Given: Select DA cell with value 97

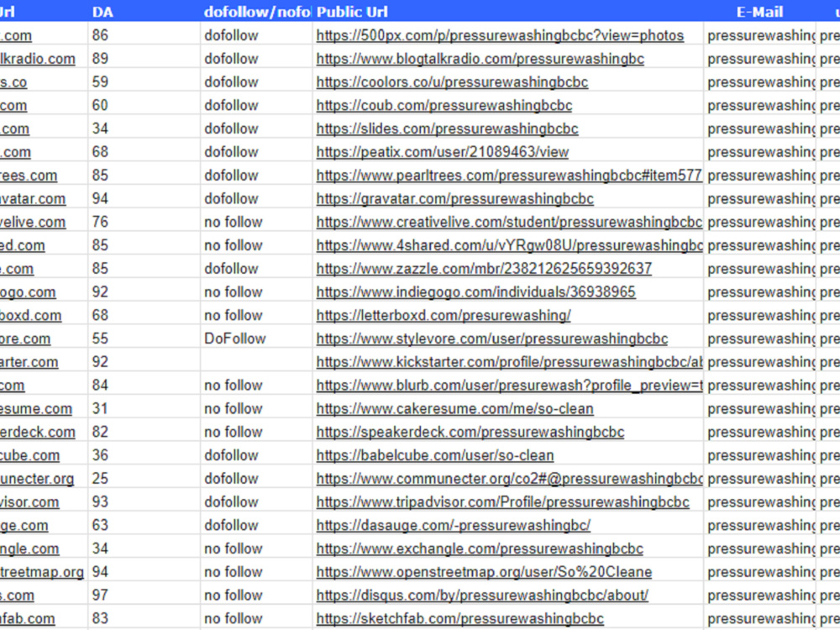Looking at the screenshot, I should pyautogui.click(x=144, y=596).
